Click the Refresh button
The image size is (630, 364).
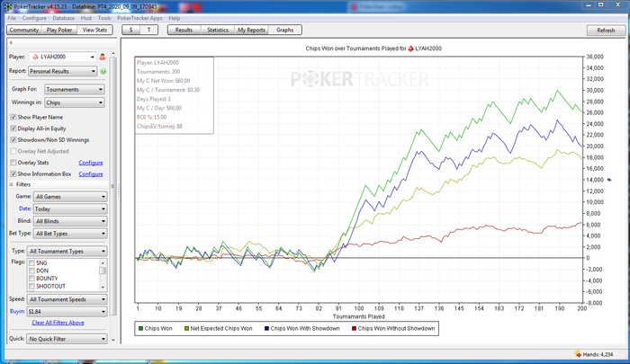pos(606,30)
